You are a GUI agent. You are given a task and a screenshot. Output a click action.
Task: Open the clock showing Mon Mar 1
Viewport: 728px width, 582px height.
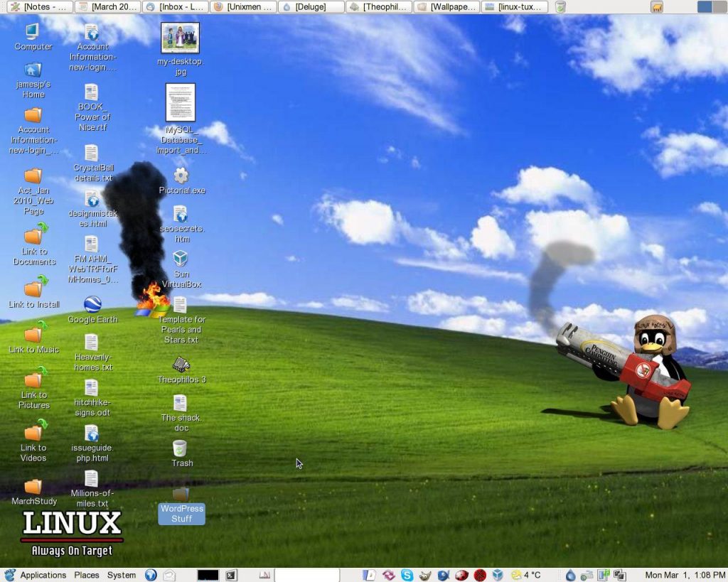[x=685, y=575]
